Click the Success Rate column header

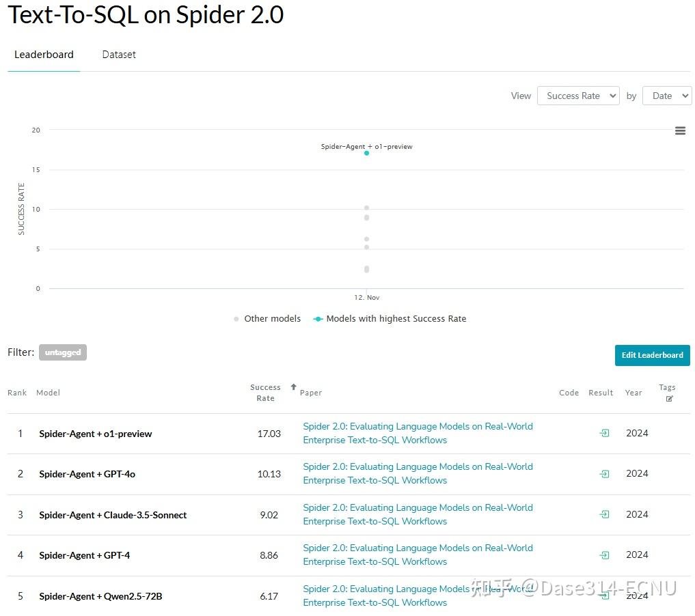[265, 393]
